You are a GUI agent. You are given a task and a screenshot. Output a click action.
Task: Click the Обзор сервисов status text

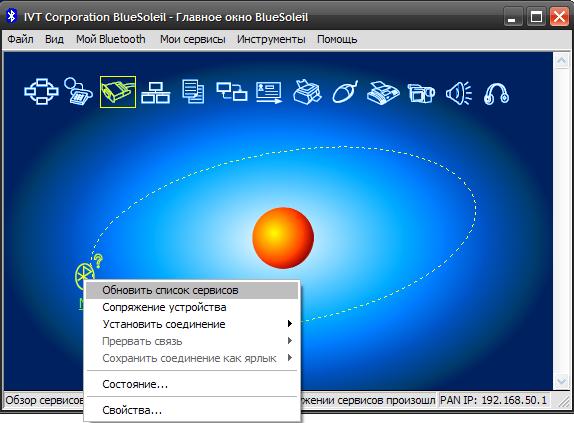(44, 400)
